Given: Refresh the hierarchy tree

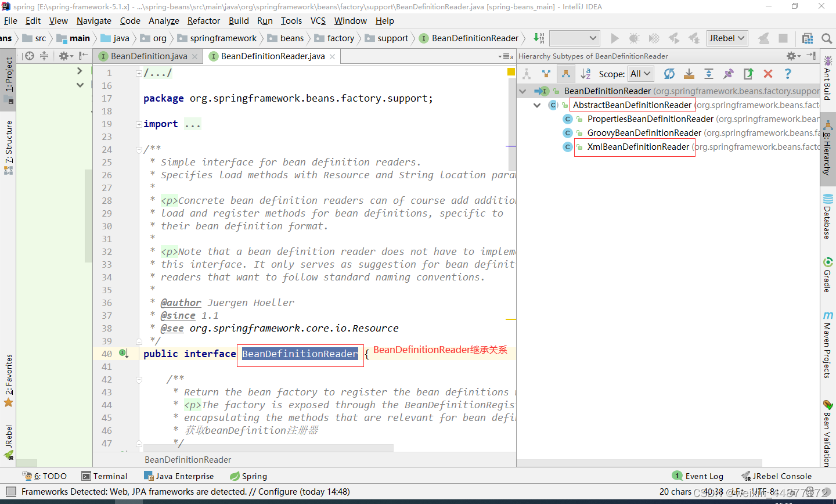Looking at the screenshot, I should point(669,74).
